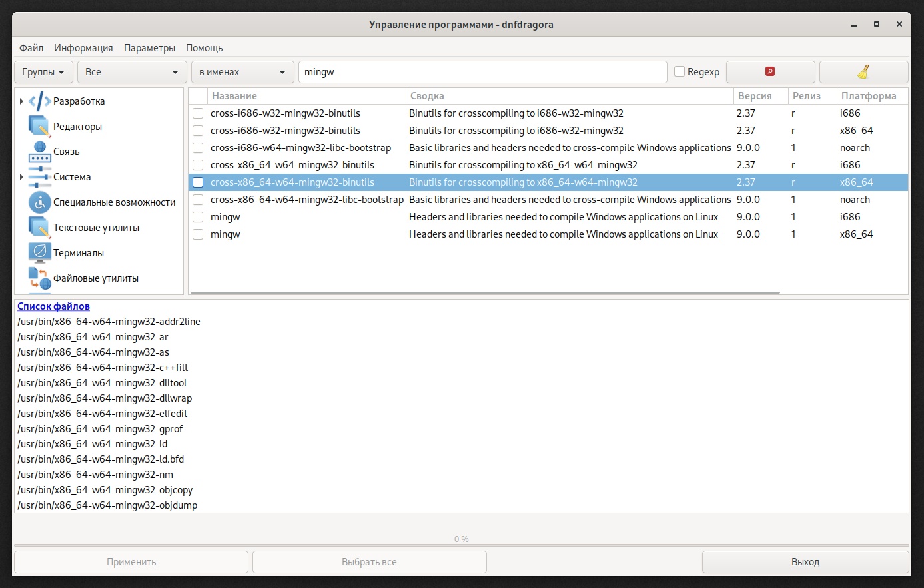Click the file path ending in mingw32-elfedit

tap(103, 414)
